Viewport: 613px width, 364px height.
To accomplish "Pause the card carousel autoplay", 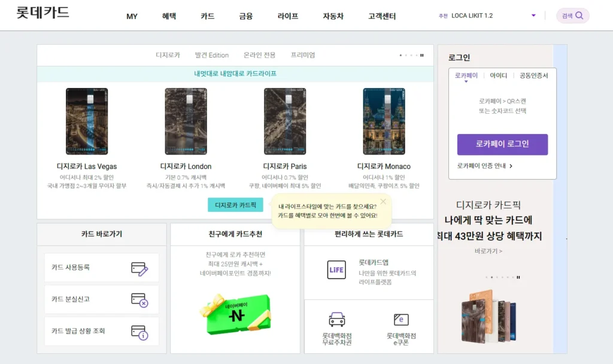I will click(x=422, y=55).
